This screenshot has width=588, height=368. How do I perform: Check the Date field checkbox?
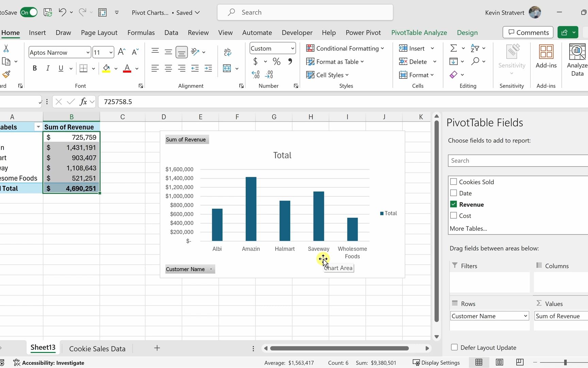coord(453,193)
